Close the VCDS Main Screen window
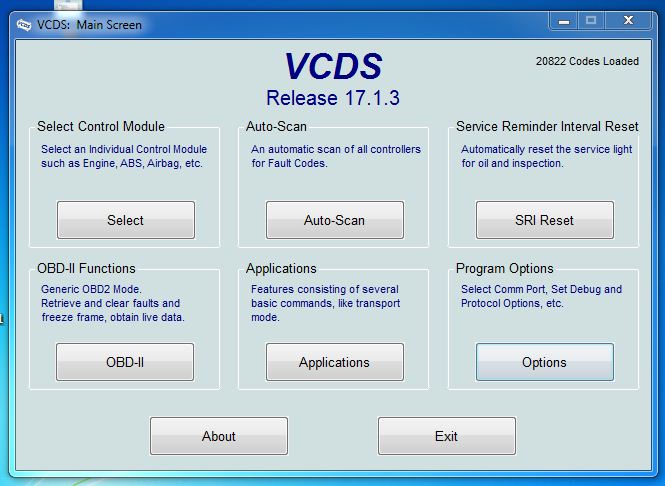 click(628, 21)
